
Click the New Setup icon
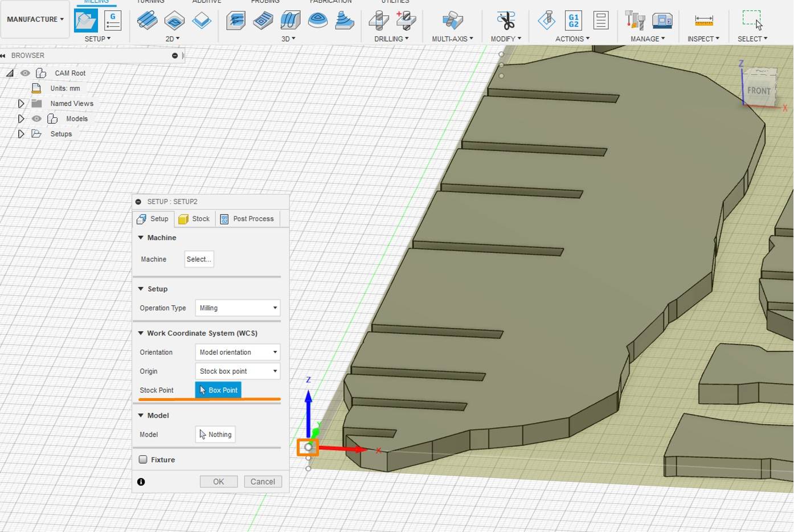coord(86,21)
